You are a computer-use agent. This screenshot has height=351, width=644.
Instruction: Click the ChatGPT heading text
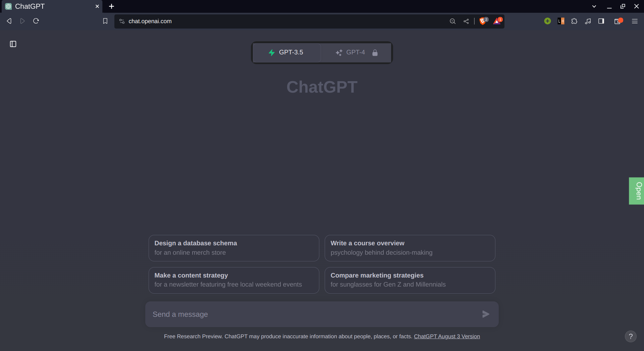pos(322,87)
